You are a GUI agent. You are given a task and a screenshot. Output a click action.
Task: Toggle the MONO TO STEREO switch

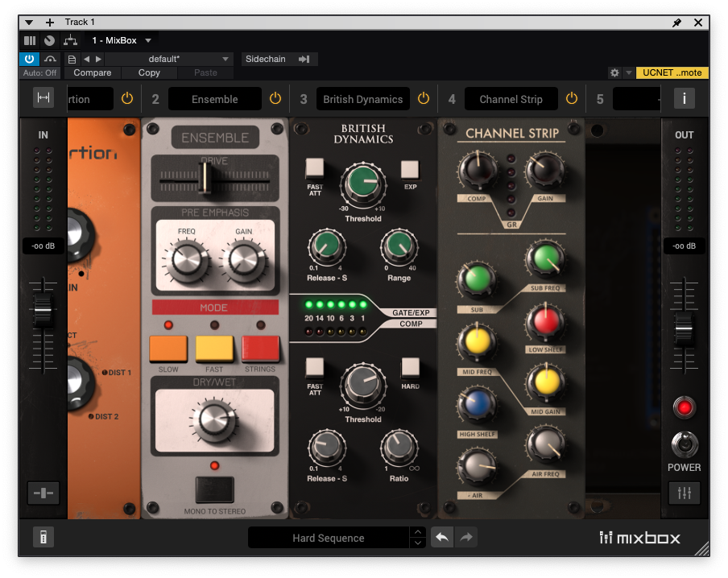[214, 489]
